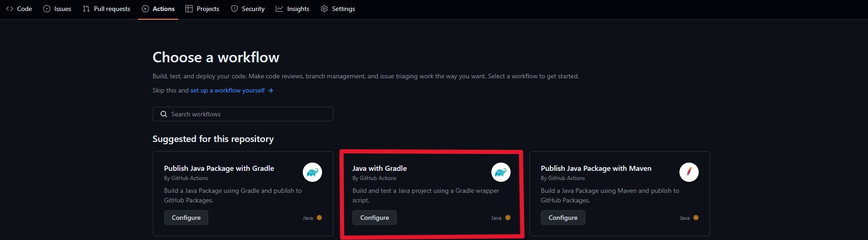
Task: Click the Security shield icon
Action: click(234, 9)
